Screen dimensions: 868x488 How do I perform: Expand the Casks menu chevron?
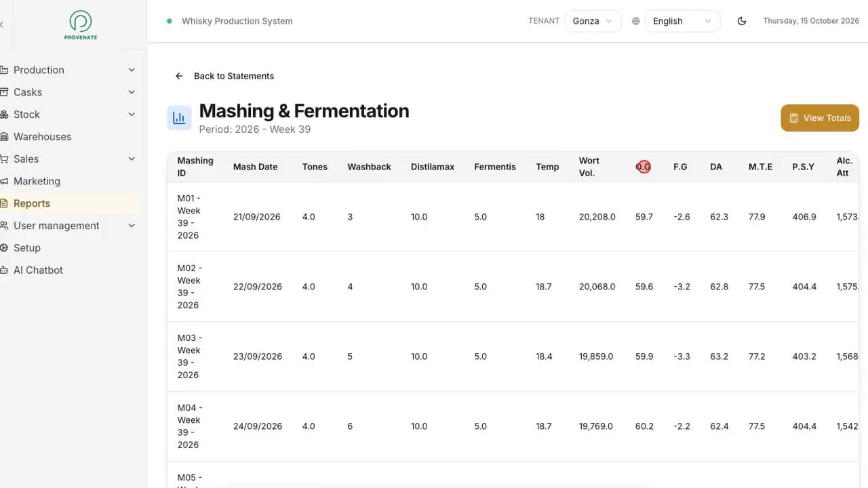(132, 92)
